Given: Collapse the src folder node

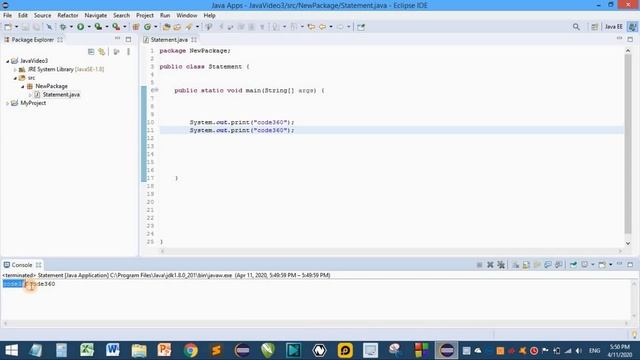Looking at the screenshot, I should [x=15, y=78].
